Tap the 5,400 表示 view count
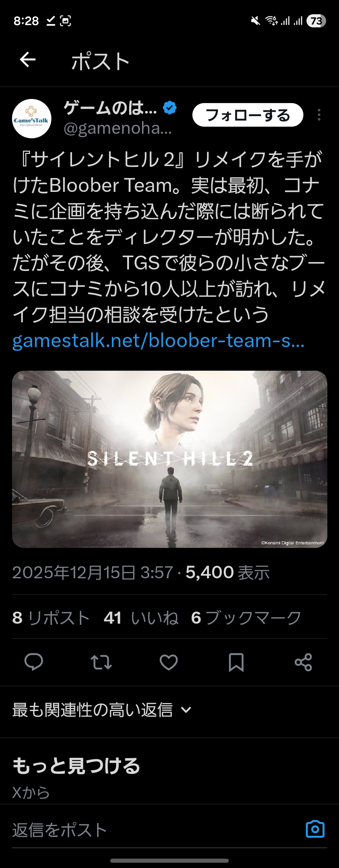Image resolution: width=339 pixels, height=868 pixels. click(x=228, y=572)
